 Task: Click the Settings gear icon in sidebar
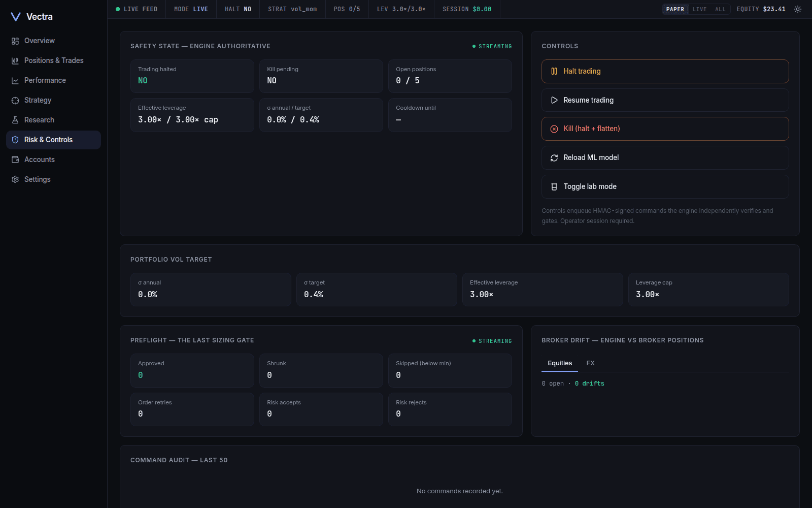point(15,179)
